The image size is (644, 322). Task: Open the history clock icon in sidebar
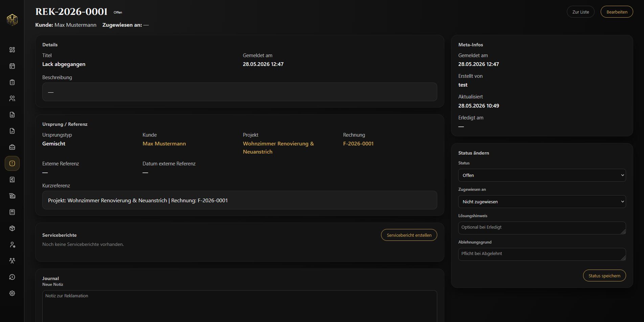[12, 277]
